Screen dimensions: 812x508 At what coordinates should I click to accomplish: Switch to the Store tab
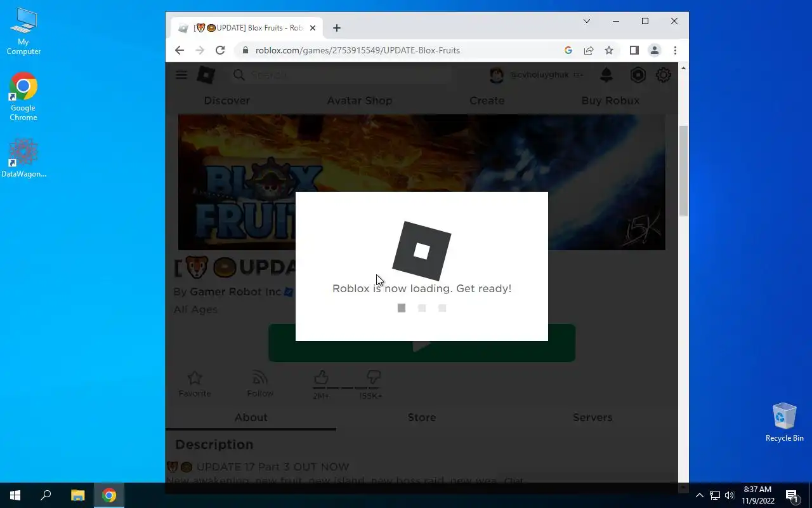click(422, 417)
